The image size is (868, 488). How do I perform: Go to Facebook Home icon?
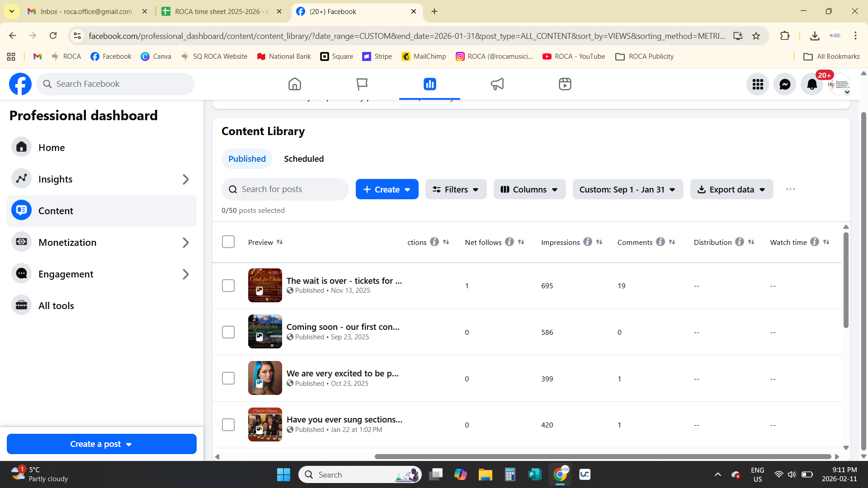294,84
